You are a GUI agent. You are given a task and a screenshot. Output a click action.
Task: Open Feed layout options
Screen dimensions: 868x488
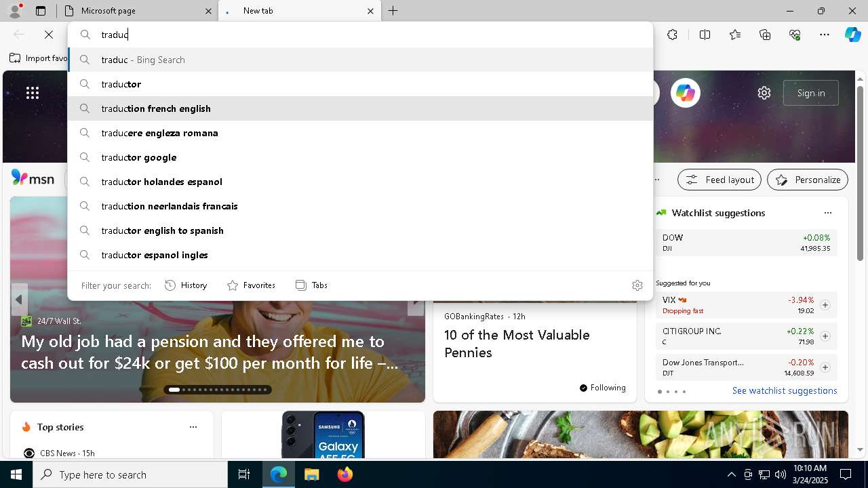pos(720,180)
